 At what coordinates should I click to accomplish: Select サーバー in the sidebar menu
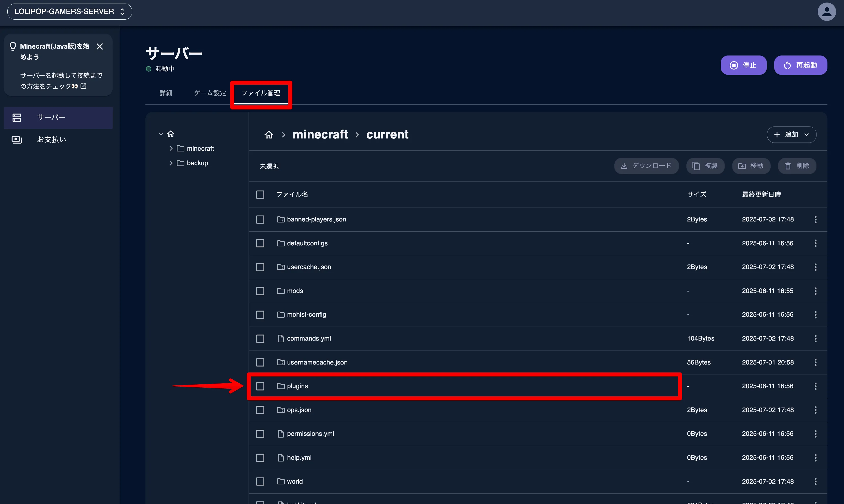click(58, 118)
